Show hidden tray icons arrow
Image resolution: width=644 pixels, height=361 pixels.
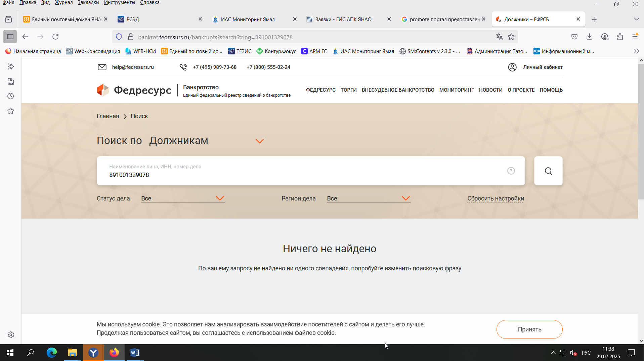[x=553, y=353]
